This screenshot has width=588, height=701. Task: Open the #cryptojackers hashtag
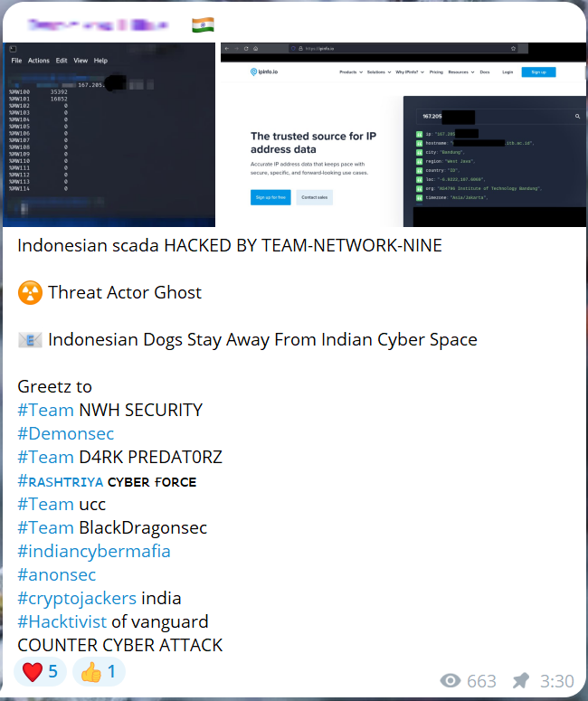coord(77,599)
